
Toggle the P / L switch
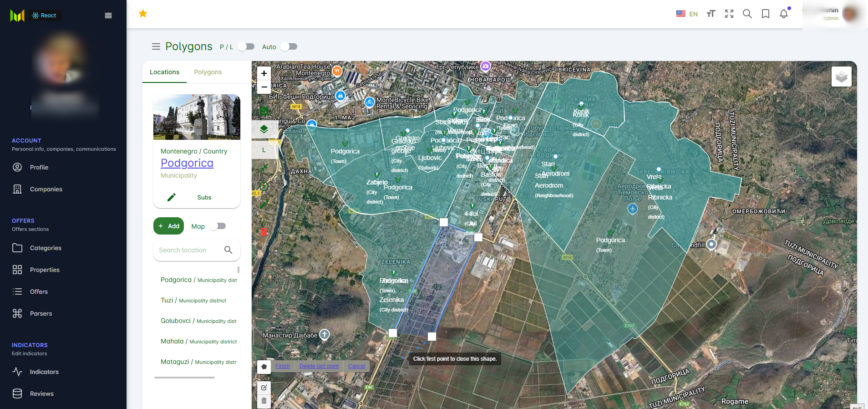[x=246, y=46]
